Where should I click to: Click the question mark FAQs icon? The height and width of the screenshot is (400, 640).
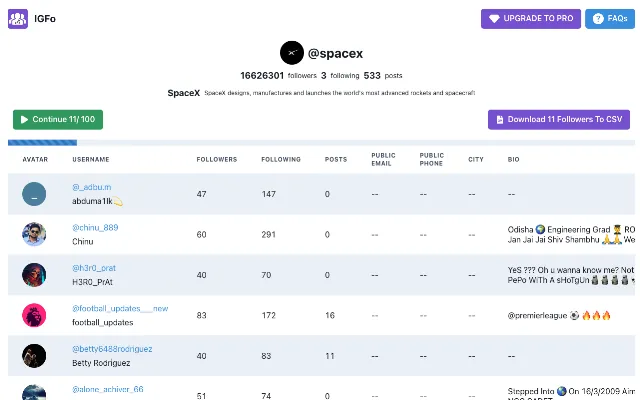point(598,19)
